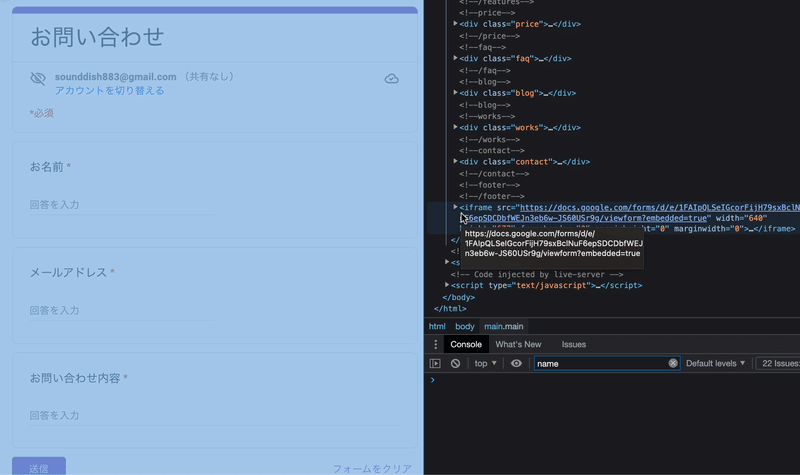Click the hidden-eye icon beside the email address
This screenshot has height=475, width=800.
pyautogui.click(x=38, y=79)
